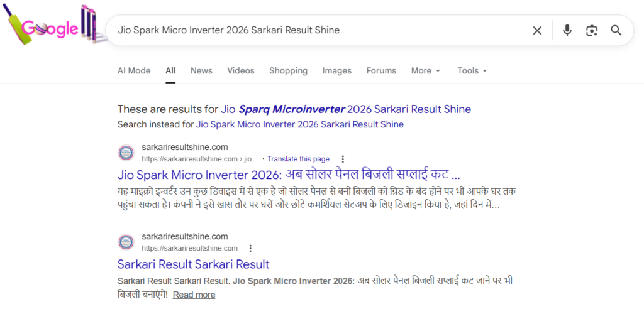Clear the search box with X icon

[x=537, y=30]
